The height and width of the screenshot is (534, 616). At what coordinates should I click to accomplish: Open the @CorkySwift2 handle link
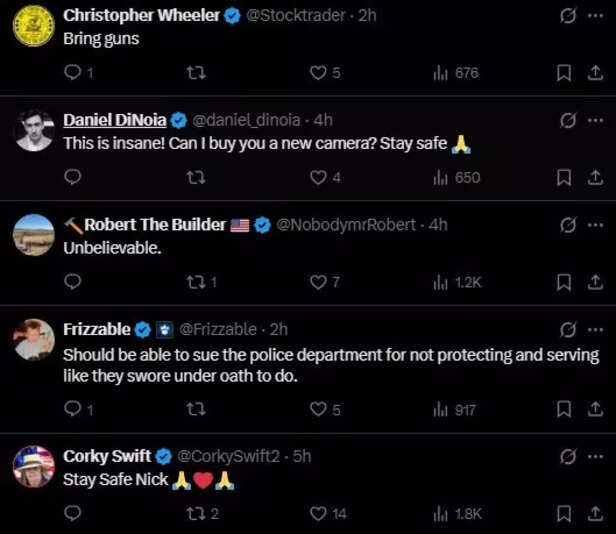coord(230,456)
